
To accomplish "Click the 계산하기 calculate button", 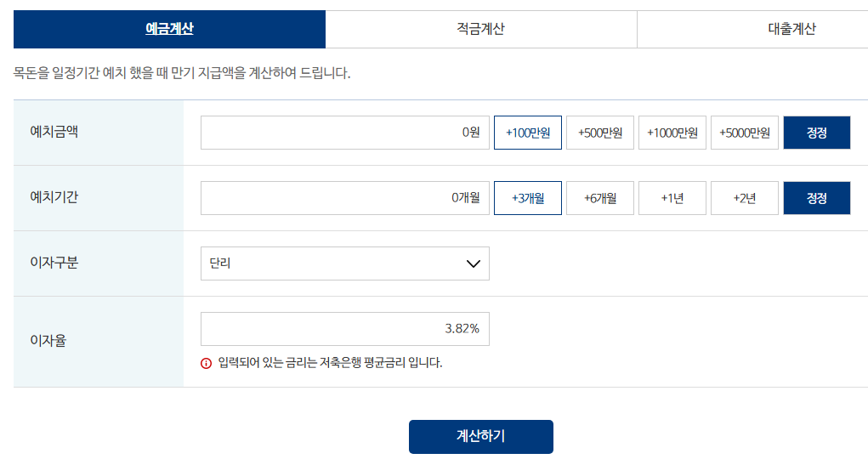I will pos(481,437).
